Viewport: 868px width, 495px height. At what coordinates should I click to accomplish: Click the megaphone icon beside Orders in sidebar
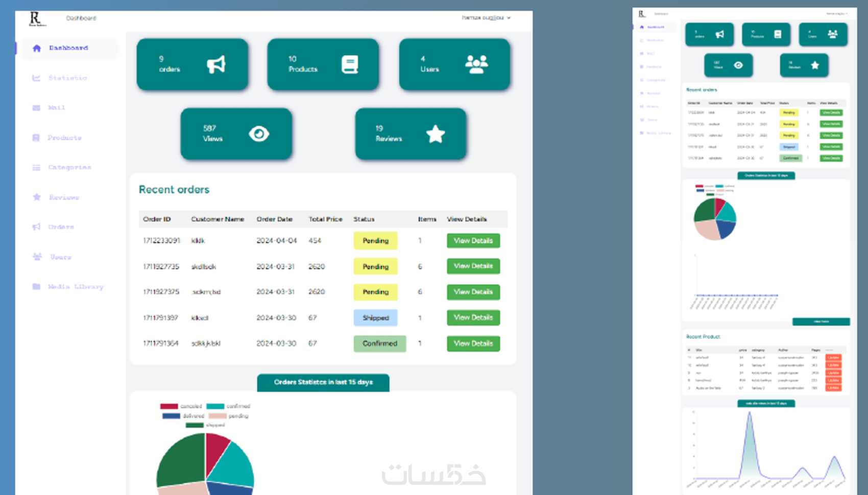pos(36,227)
